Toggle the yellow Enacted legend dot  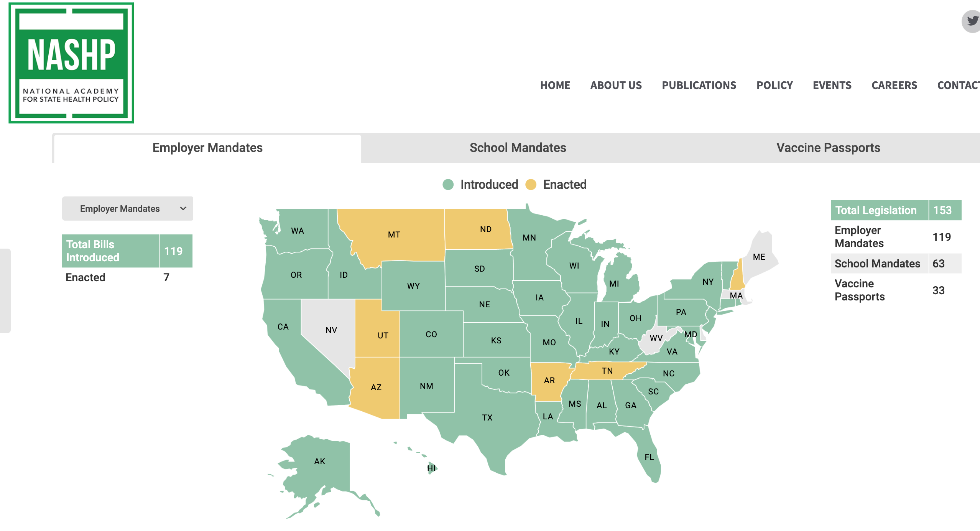pos(531,185)
